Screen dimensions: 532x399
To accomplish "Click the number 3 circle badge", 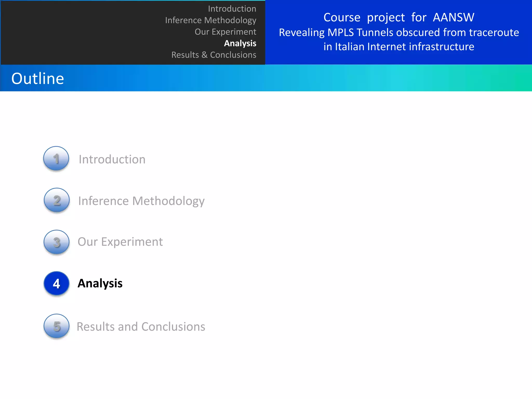I will point(57,242).
